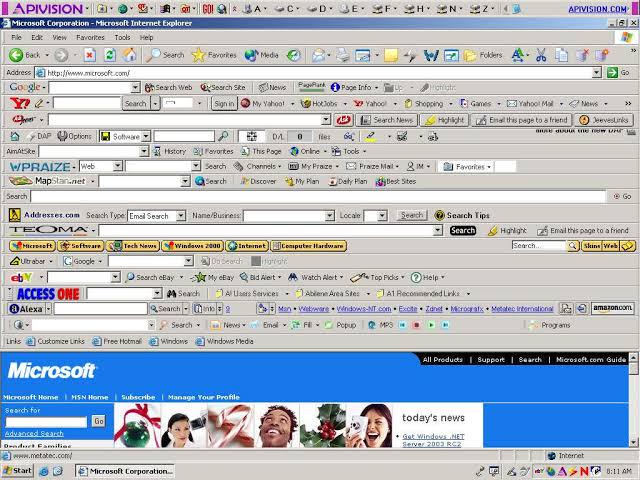The height and width of the screenshot is (480, 640).
Task: Click the Get Windows .NET Server news link
Action: click(441, 440)
